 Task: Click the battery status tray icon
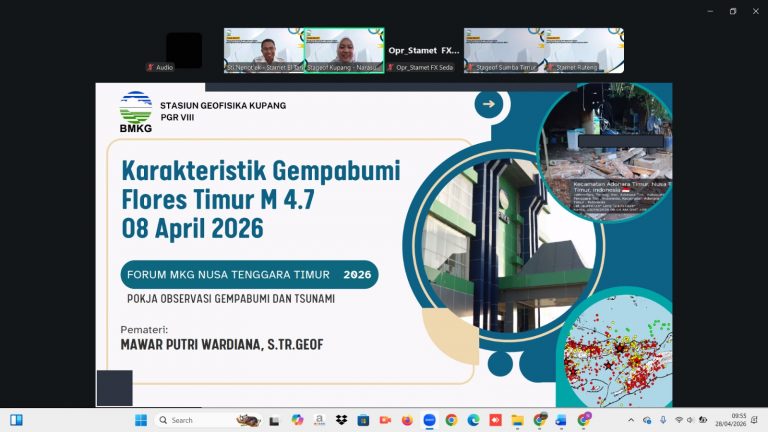coord(703,420)
